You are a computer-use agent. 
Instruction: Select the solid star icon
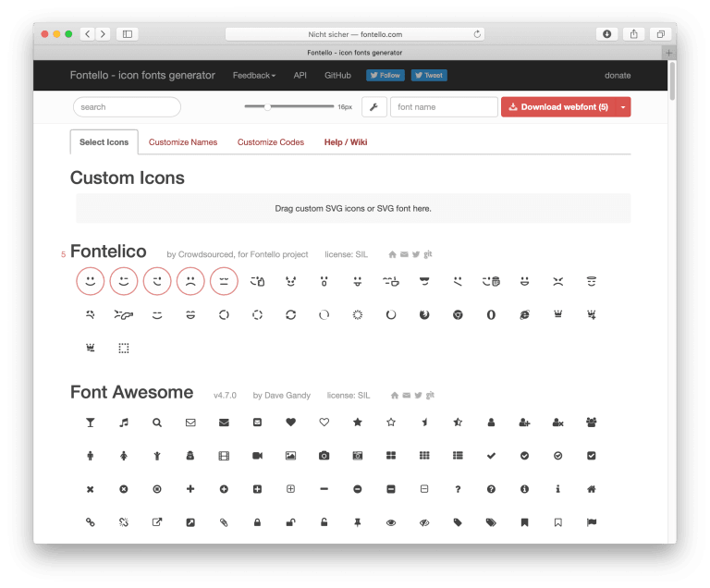358,423
